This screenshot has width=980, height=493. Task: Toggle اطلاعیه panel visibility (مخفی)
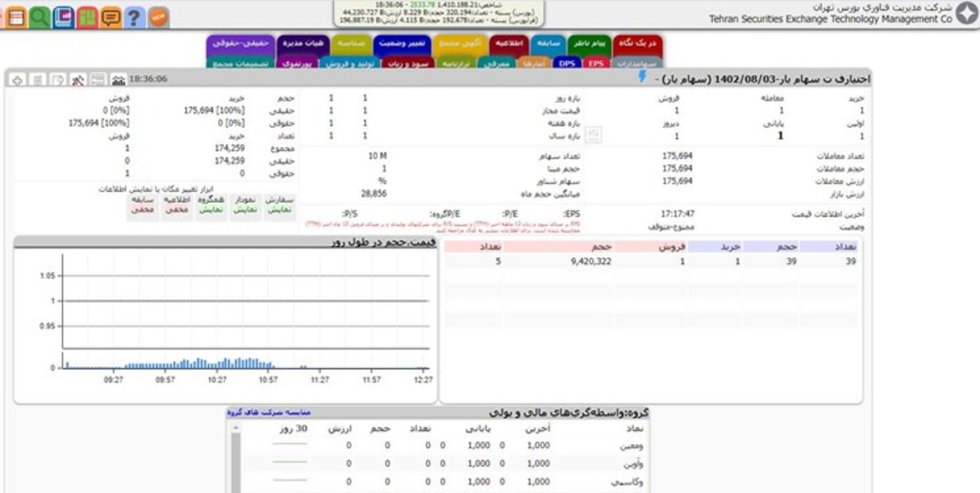[x=177, y=210]
